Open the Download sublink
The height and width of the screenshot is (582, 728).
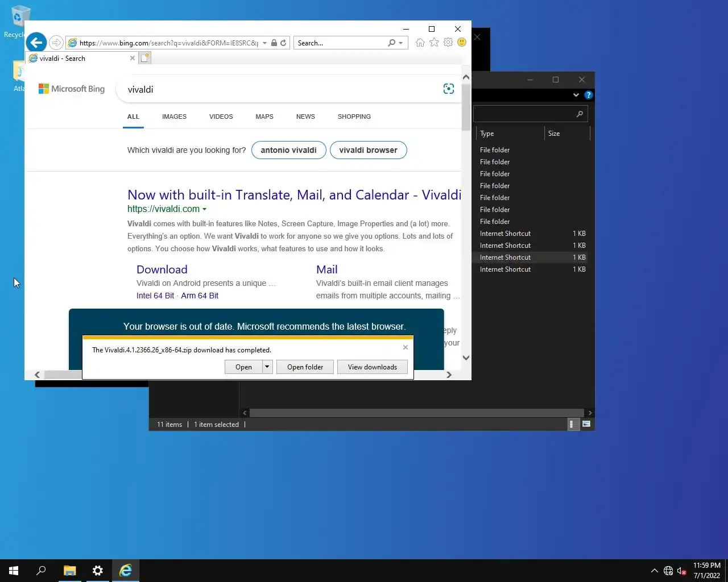coord(162,269)
